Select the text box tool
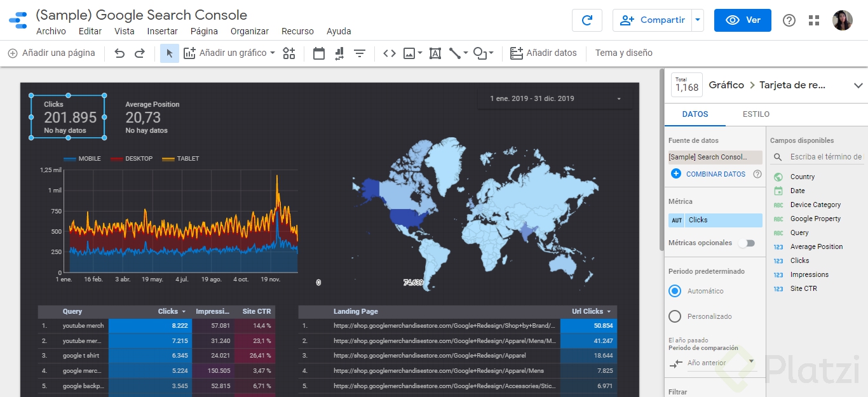The height and width of the screenshot is (397, 868). (x=435, y=53)
